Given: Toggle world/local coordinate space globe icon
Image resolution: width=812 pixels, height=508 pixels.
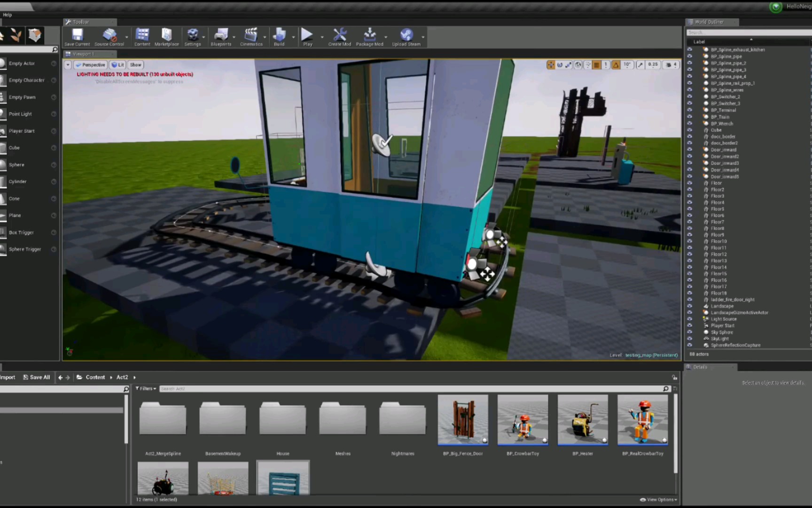Looking at the screenshot, I should [578, 65].
